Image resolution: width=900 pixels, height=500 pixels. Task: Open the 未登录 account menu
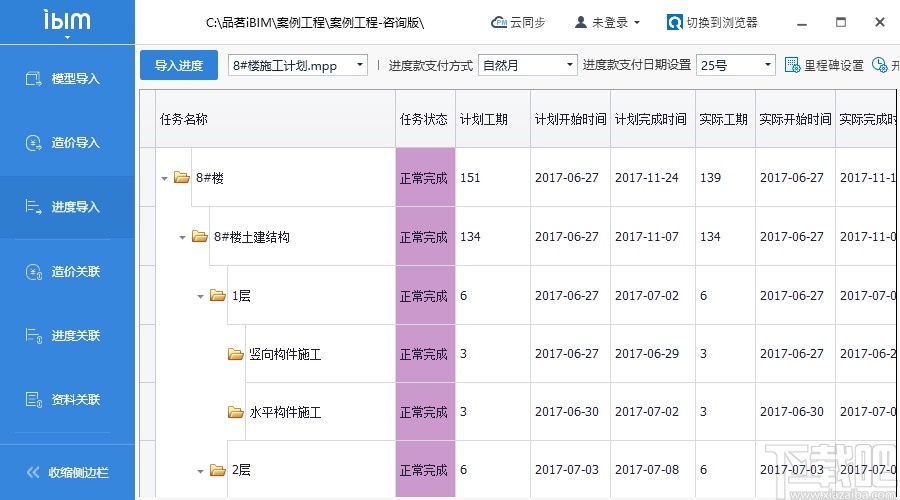(608, 22)
